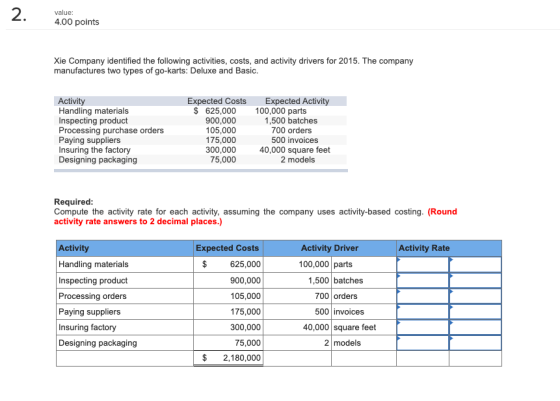Image resolution: width=560 pixels, height=401 pixels.
Task: Select Inspecting product second activity rate field
Action: pyautogui.click(x=475, y=281)
